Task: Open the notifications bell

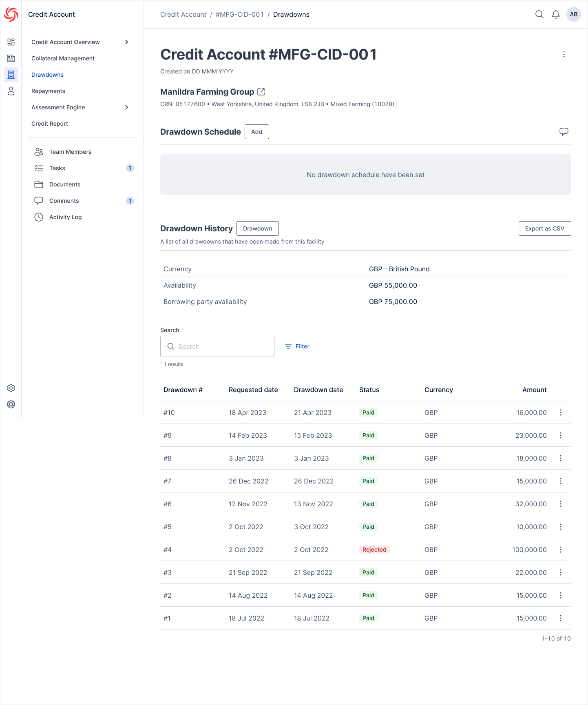Action: (x=555, y=14)
